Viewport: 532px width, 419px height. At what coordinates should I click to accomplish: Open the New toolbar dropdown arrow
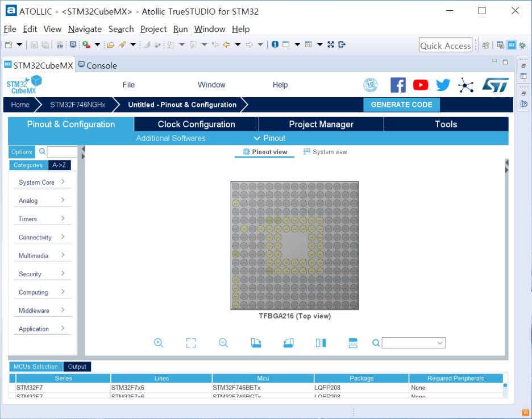pyautogui.click(x=19, y=44)
